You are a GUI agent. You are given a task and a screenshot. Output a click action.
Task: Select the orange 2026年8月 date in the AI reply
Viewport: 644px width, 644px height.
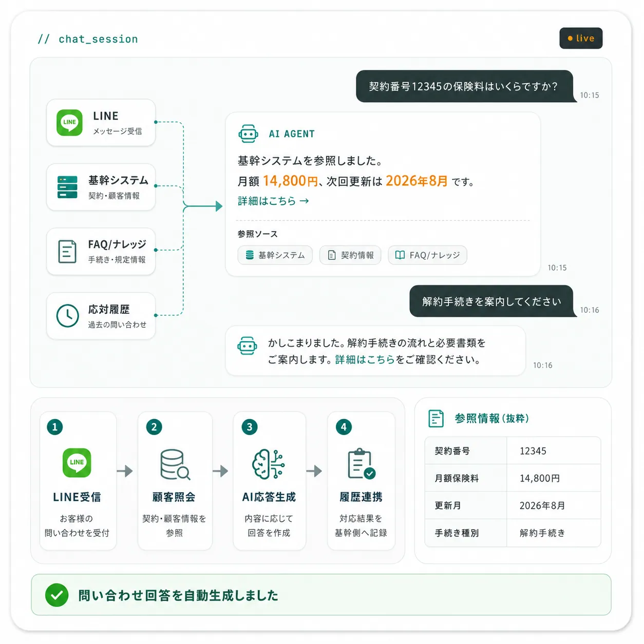[416, 181]
